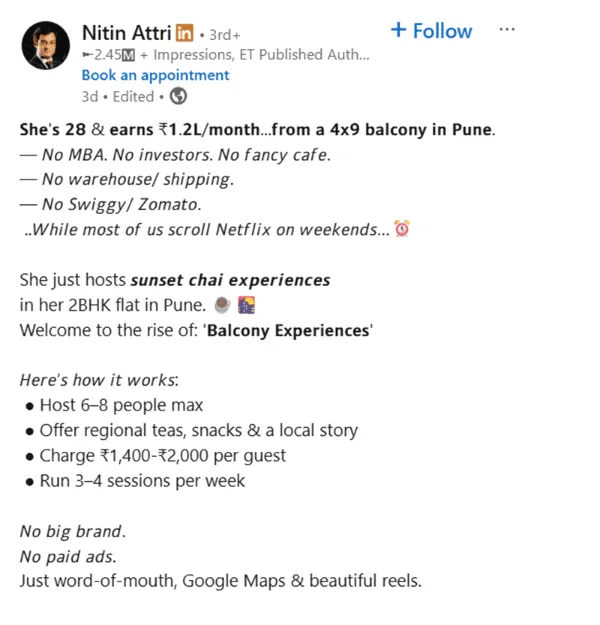The height and width of the screenshot is (625, 600).
Task: Click the sunset cityscape emoji
Action: [246, 305]
